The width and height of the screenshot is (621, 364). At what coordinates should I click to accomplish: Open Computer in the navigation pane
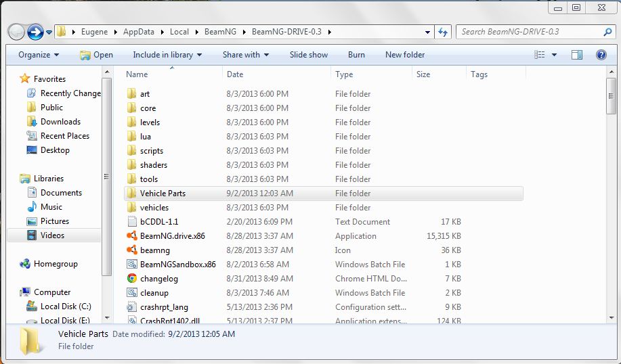[52, 292]
